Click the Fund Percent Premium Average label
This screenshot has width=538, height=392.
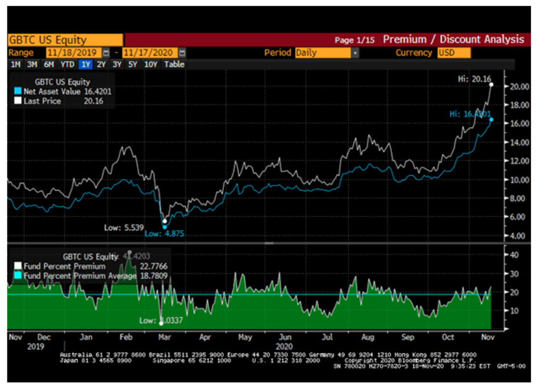point(80,276)
